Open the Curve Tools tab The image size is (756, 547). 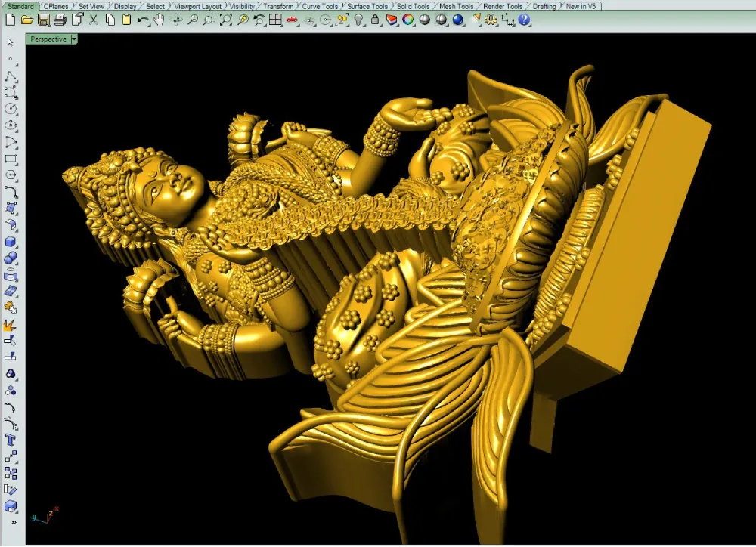[x=320, y=6]
